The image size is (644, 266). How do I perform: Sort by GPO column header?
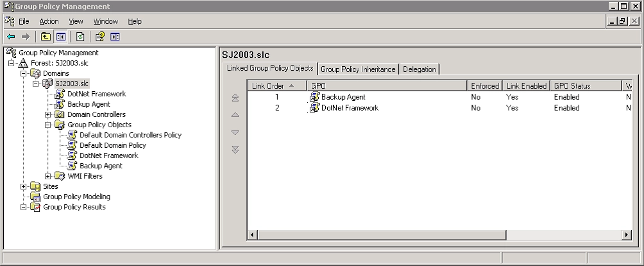point(387,86)
